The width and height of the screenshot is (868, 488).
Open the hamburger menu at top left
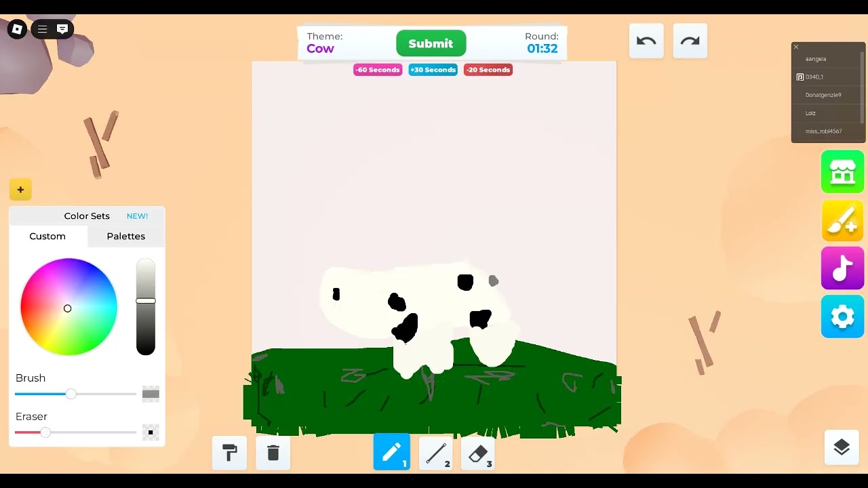[42, 29]
